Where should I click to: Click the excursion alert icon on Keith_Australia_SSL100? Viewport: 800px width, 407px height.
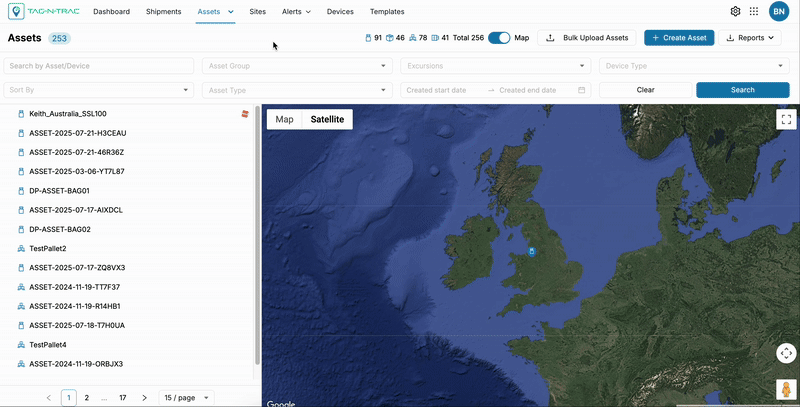click(245, 114)
